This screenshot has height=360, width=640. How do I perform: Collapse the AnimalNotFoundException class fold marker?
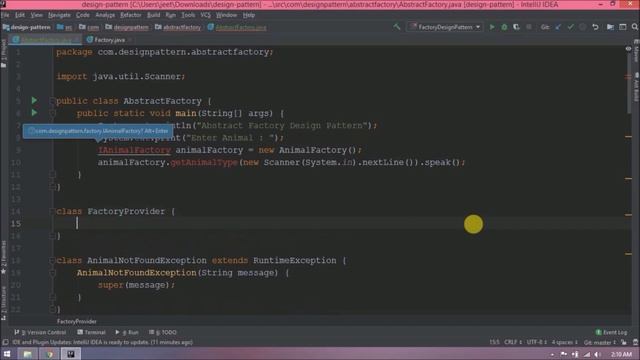coord(52,260)
